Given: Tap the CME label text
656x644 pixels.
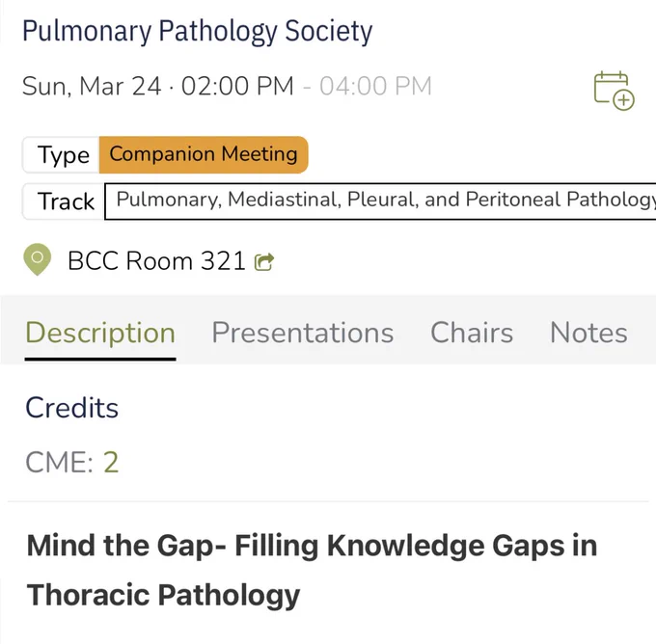Looking at the screenshot, I should [x=60, y=463].
